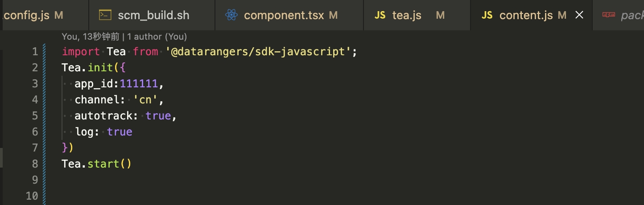Close the content.js tab
The height and width of the screenshot is (205, 644).
579,15
